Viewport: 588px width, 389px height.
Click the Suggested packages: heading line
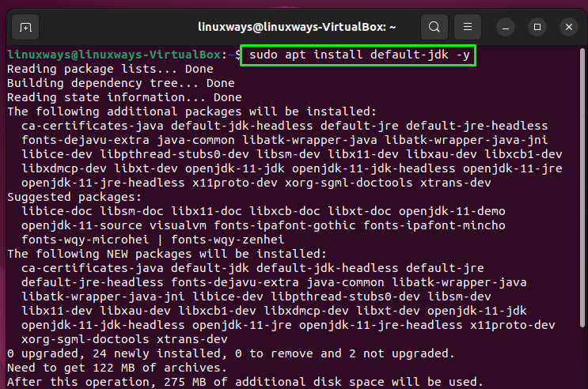click(74, 197)
